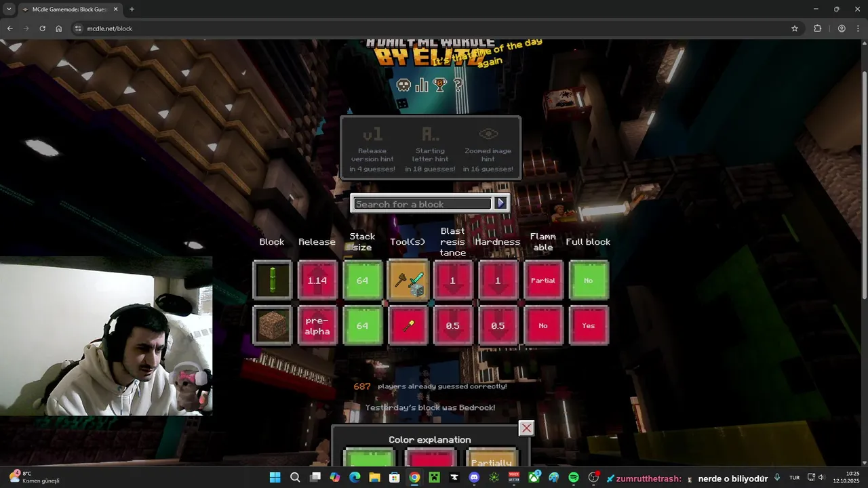Open the question mark help icon
Viewport: 868px width, 488px height.
click(458, 85)
